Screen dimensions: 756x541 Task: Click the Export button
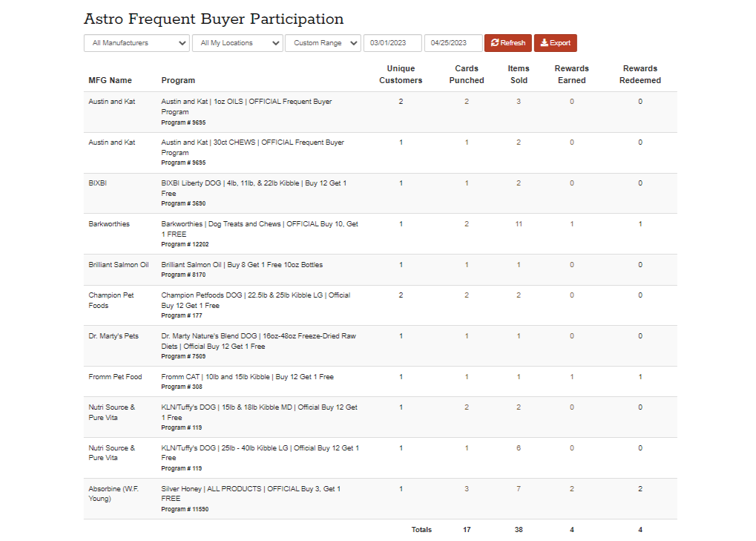(x=555, y=43)
